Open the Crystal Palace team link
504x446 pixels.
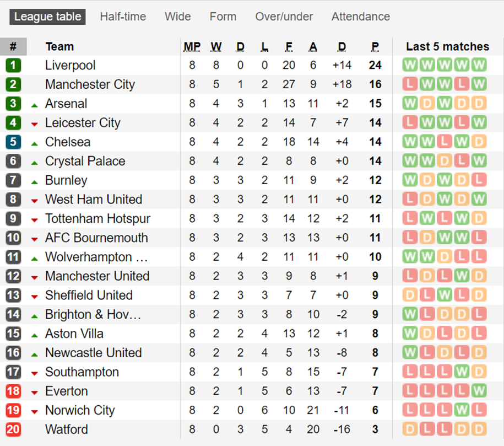[85, 161]
